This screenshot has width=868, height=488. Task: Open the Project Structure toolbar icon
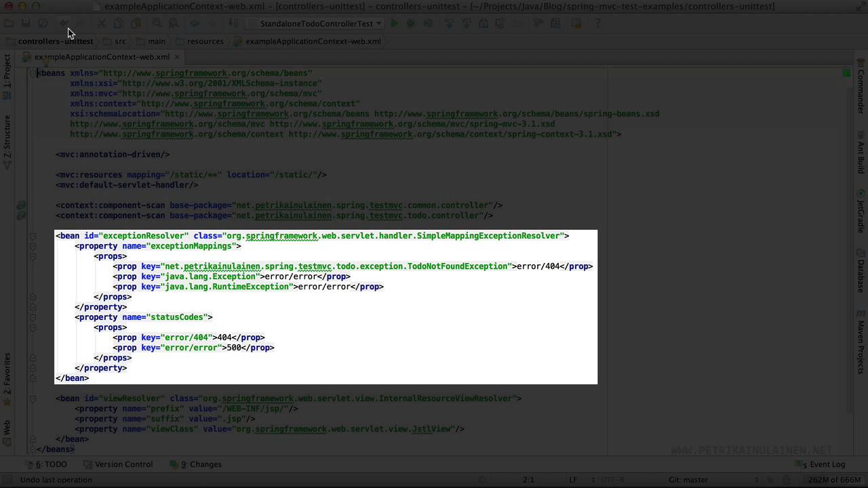point(555,23)
